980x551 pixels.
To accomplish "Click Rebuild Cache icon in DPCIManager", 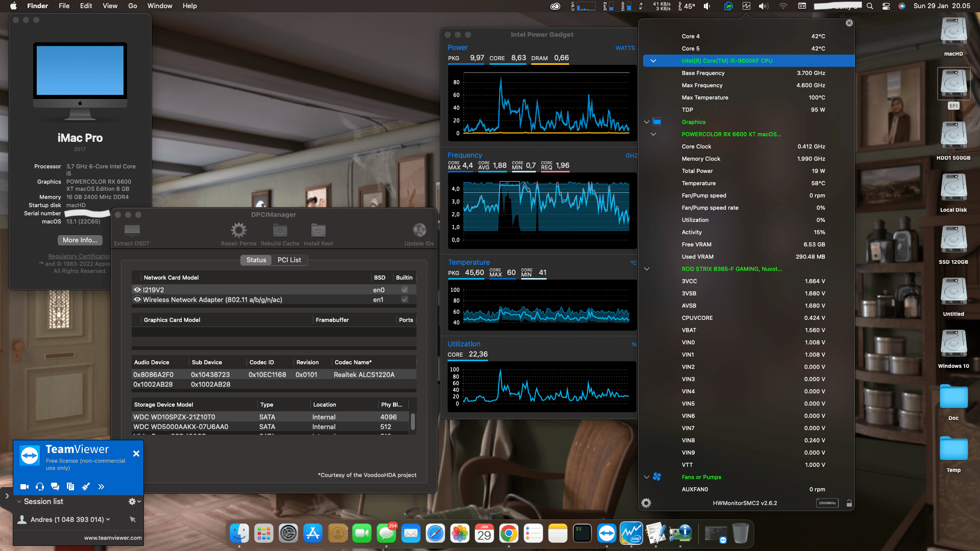I will click(280, 230).
